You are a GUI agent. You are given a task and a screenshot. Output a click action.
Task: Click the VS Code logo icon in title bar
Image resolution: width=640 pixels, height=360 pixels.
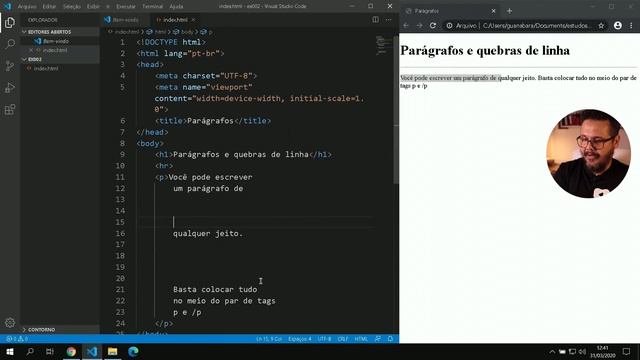tap(7, 6)
